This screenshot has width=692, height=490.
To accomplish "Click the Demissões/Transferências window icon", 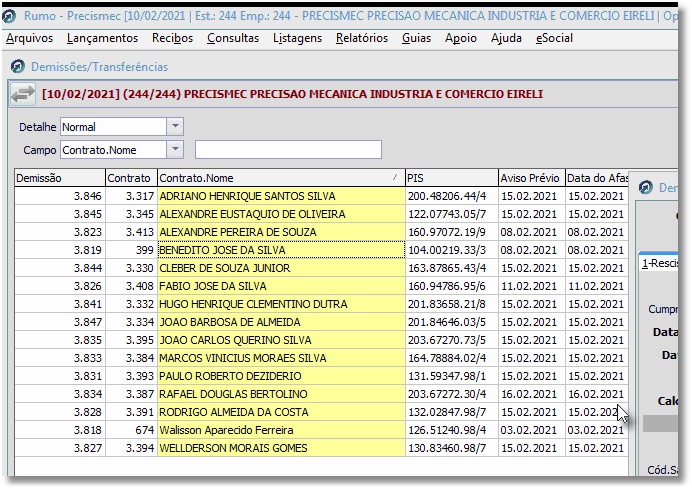I will coord(18,67).
